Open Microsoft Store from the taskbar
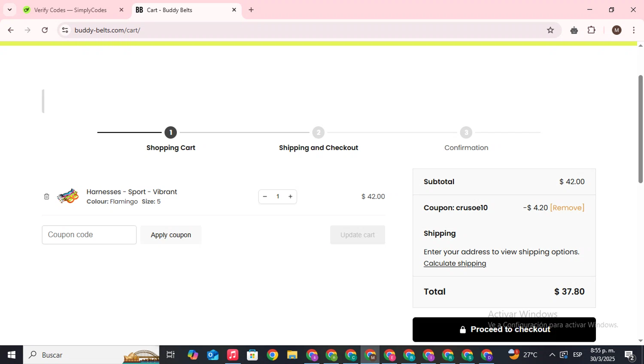Screen dimensions: 644x364 [252, 355]
